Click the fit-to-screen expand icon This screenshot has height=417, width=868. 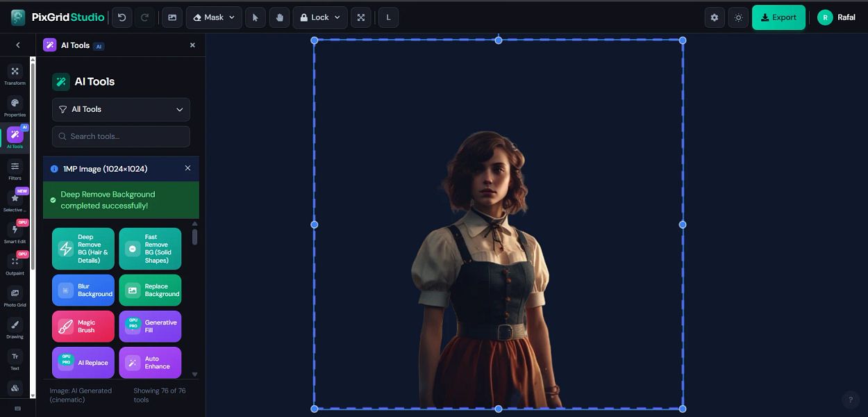(x=361, y=17)
